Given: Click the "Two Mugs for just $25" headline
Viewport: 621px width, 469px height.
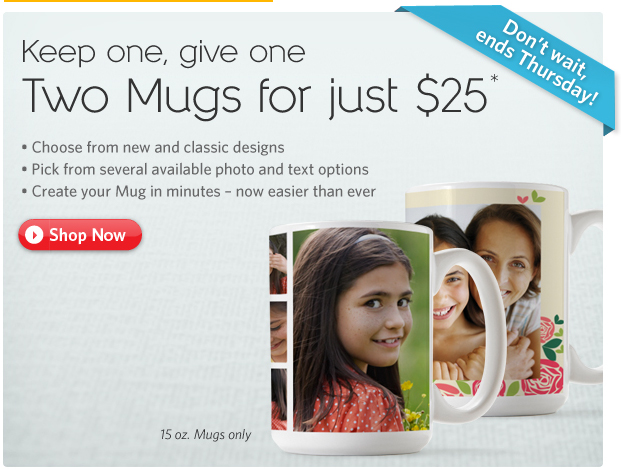Looking at the screenshot, I should coord(254,96).
